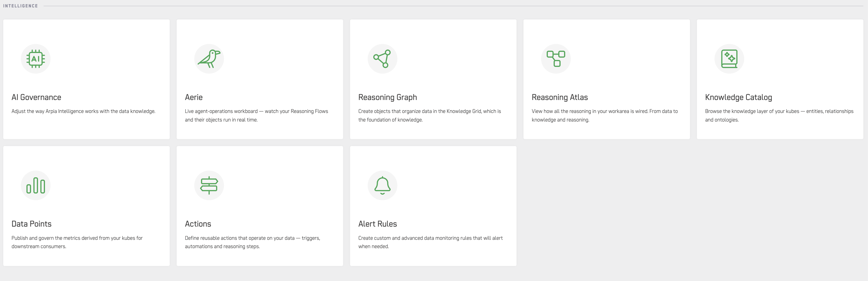Click the Aerie bird icon
The width and height of the screenshot is (868, 281).
pyautogui.click(x=209, y=59)
